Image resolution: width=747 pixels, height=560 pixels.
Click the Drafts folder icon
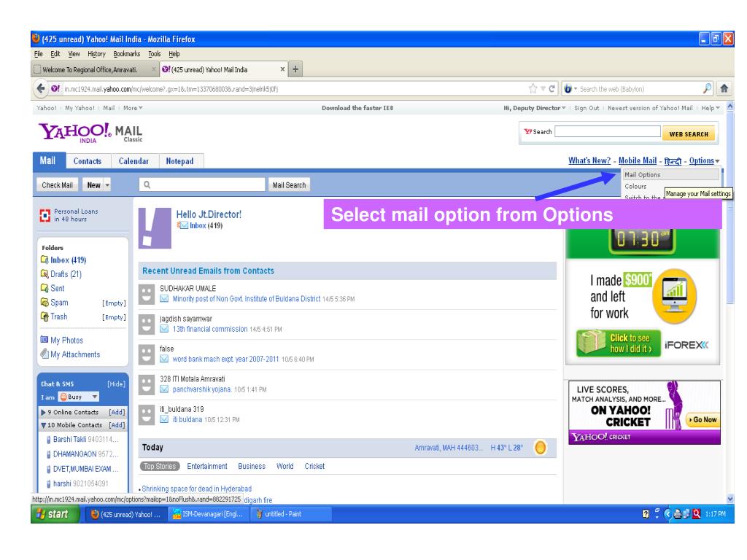(44, 274)
